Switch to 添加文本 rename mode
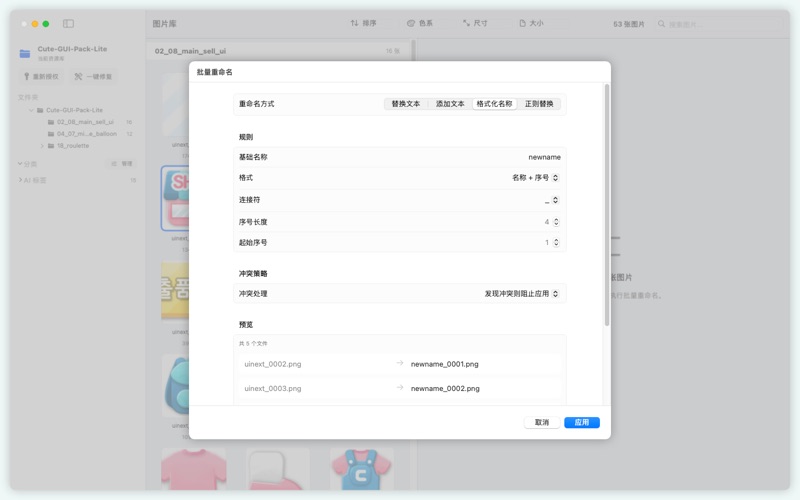This screenshot has height=500, width=800. point(450,104)
